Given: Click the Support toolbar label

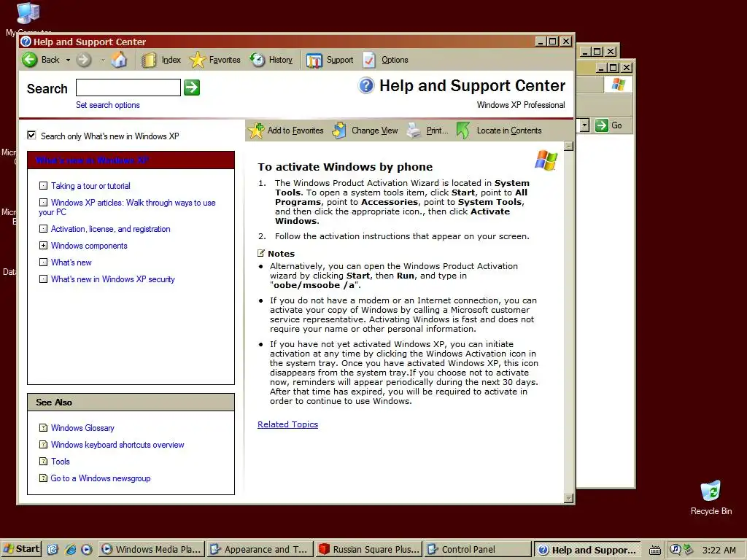Looking at the screenshot, I should [340, 60].
